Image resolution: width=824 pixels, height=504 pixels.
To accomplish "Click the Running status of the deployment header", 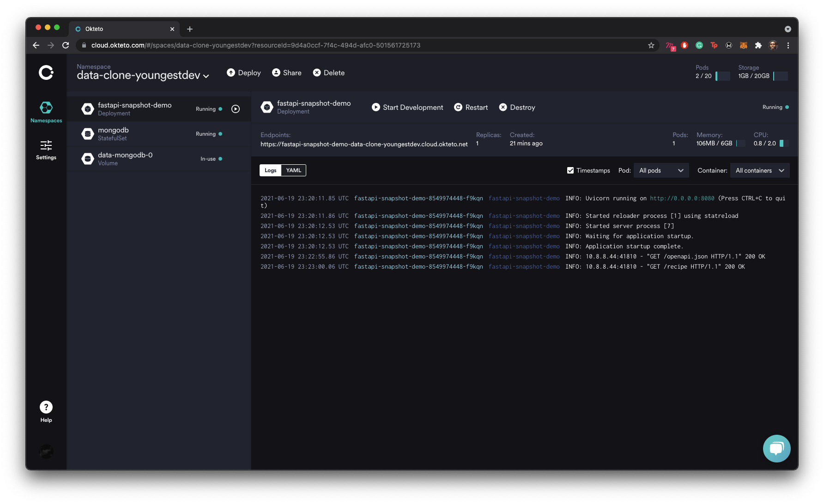I will (x=776, y=107).
